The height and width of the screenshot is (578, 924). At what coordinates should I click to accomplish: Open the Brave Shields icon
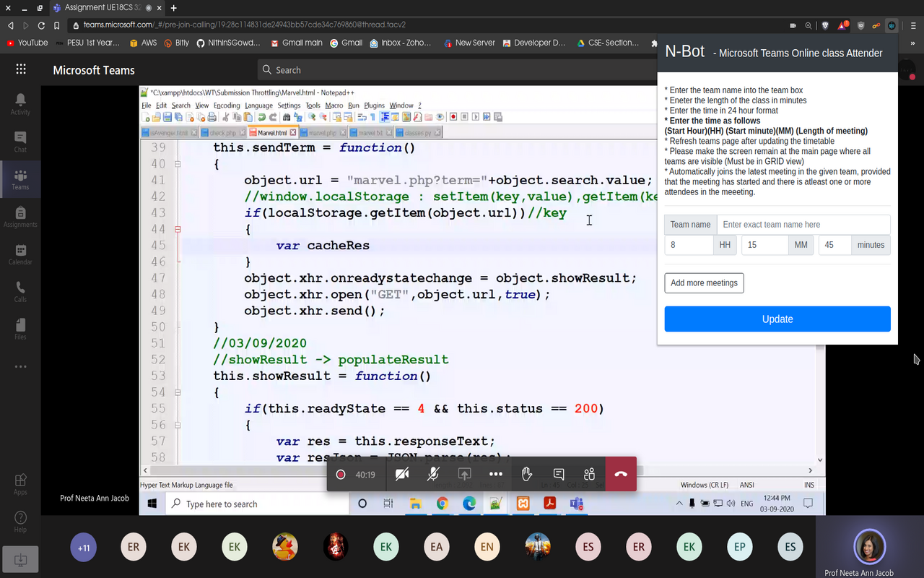(x=825, y=25)
